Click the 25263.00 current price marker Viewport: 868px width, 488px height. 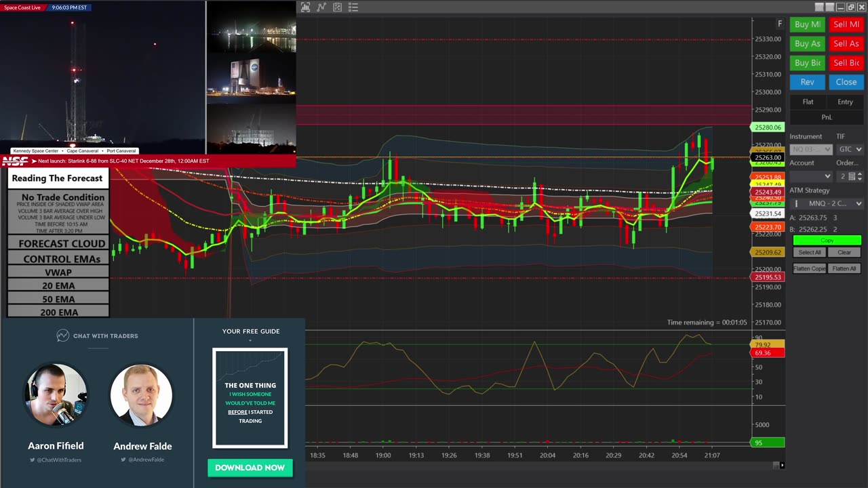coord(768,157)
